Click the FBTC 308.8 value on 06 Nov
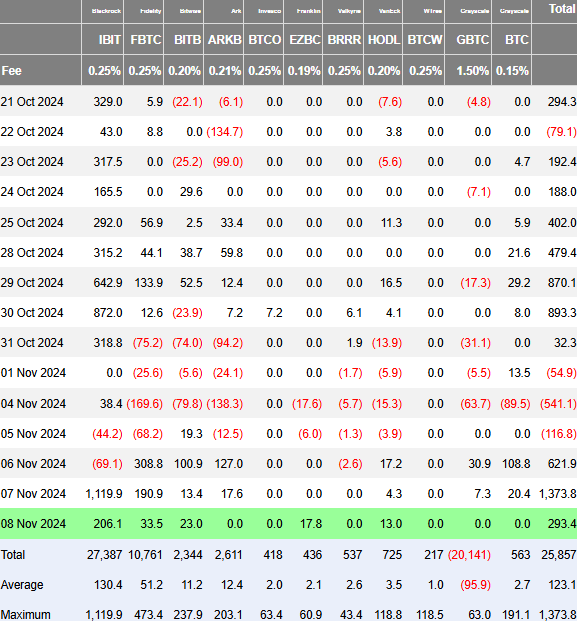 pyautogui.click(x=148, y=464)
